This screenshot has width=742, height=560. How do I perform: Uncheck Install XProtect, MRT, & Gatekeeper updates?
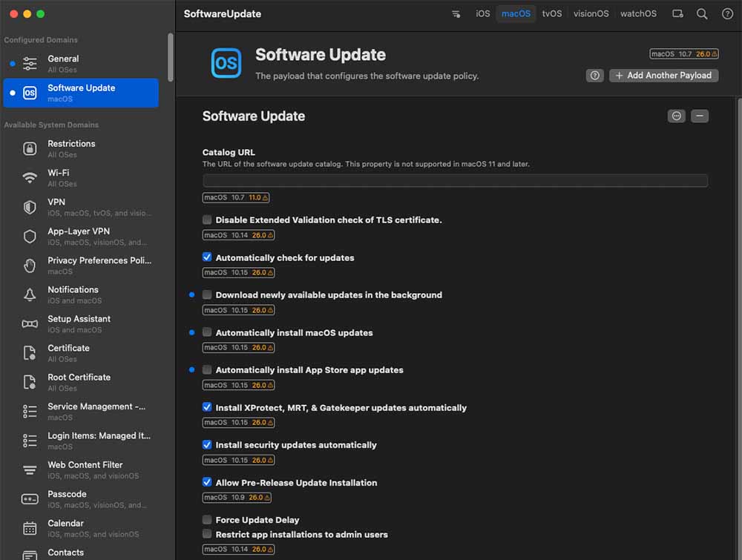[207, 406]
